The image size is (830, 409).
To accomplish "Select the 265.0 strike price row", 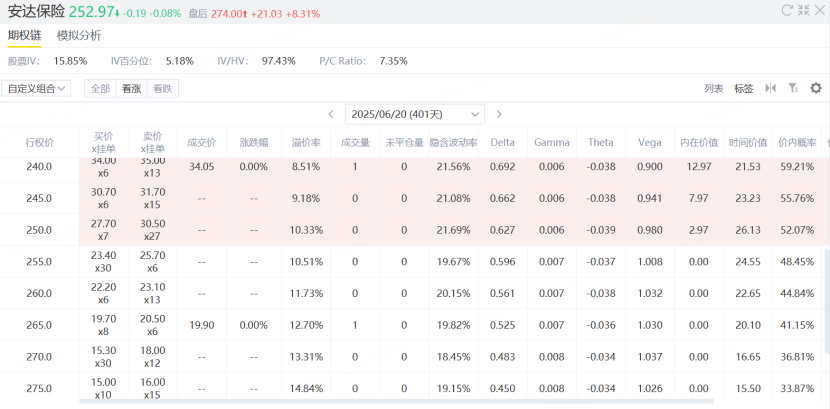I will 39,325.
